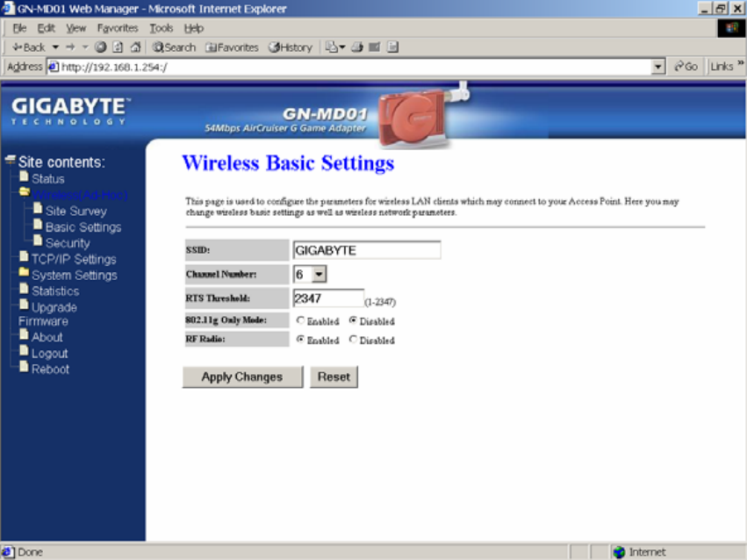Click the Print toolbar icon

[x=357, y=47]
